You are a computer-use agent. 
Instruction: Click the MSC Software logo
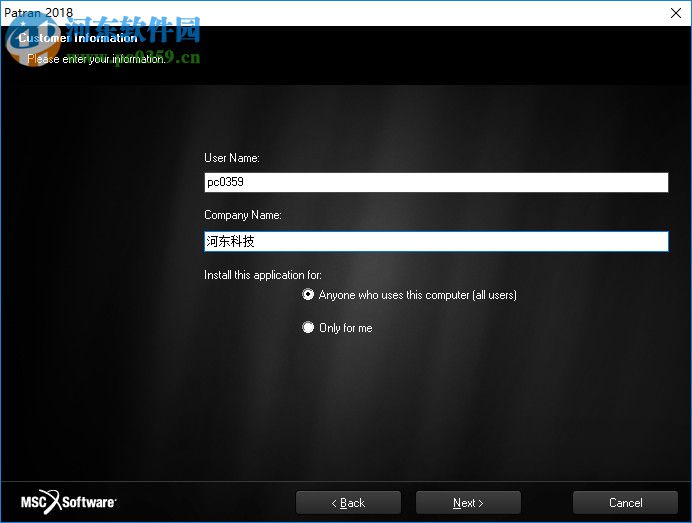(68, 502)
